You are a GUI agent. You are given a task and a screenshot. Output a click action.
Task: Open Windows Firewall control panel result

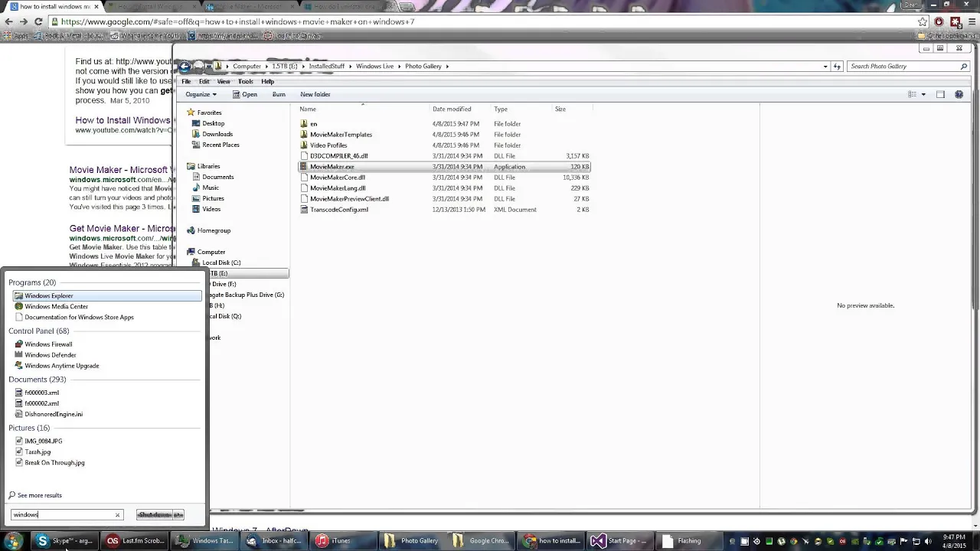pyautogui.click(x=106, y=344)
